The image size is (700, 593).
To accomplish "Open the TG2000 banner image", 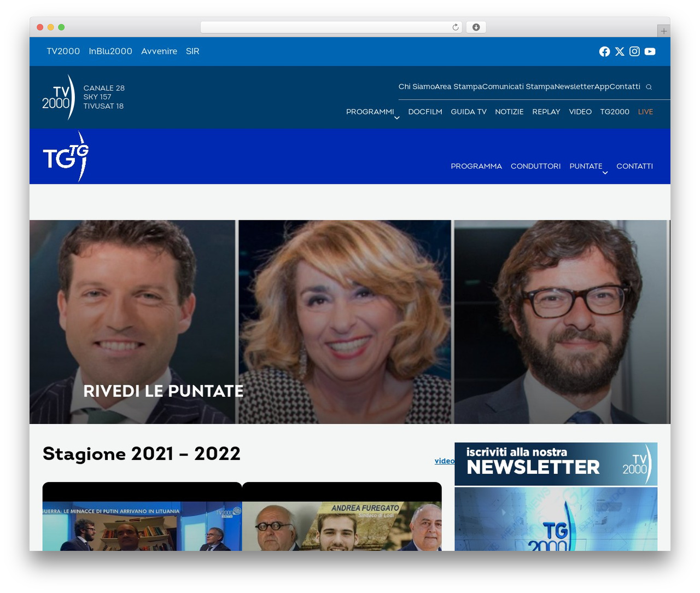I will tap(556, 519).
